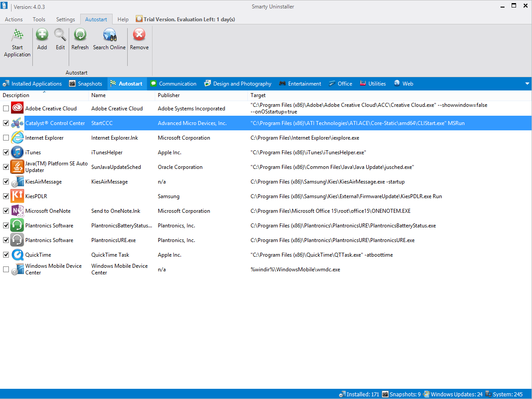Open the Design and Photography tab
532x399 pixels.
click(238, 84)
